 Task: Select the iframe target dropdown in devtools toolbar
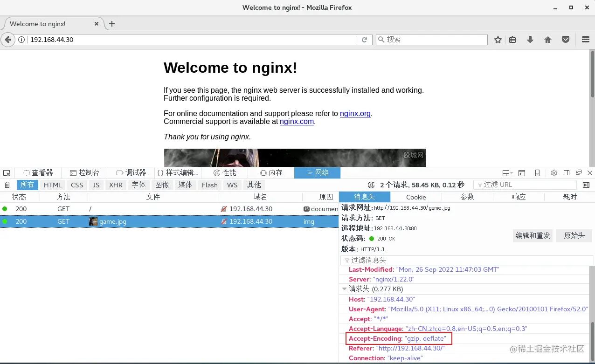[x=507, y=173]
